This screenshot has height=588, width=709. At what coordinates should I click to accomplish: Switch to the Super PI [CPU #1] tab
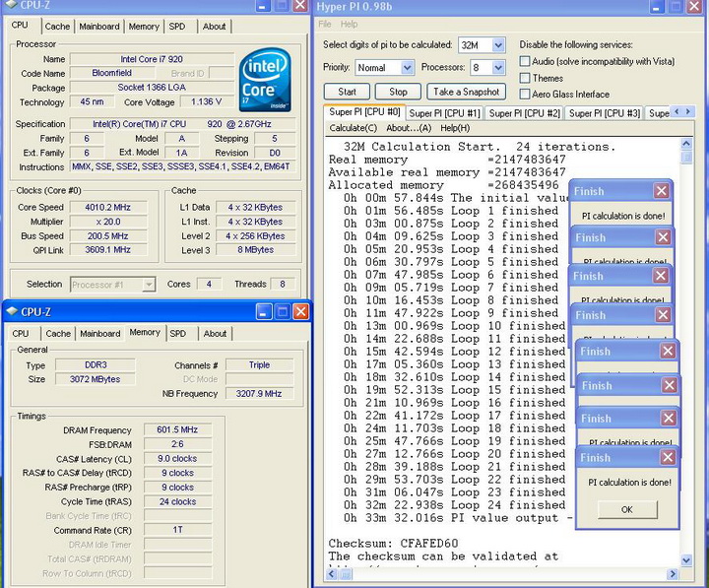[x=444, y=113]
